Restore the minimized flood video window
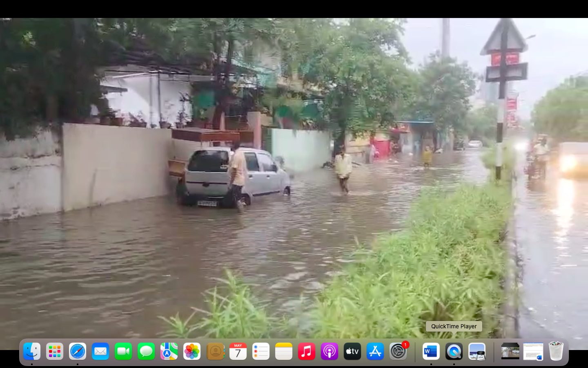This screenshot has height=368, width=588. click(x=510, y=351)
